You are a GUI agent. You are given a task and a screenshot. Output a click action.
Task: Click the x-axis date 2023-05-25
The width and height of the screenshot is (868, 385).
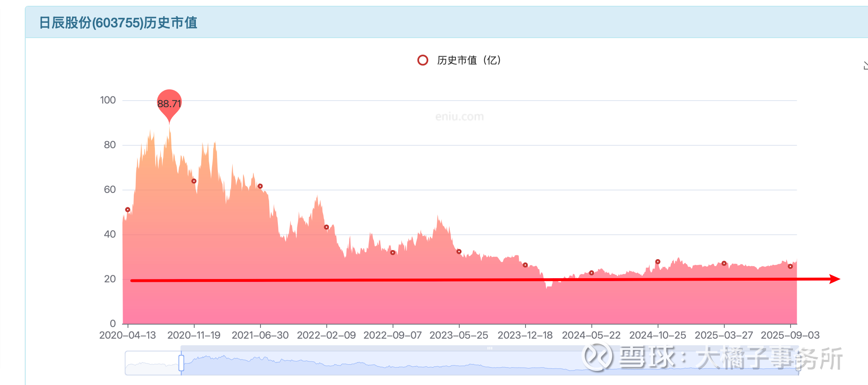(459, 335)
